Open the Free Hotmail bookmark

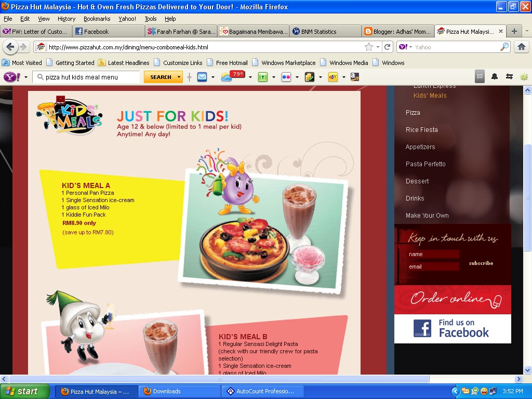pyautogui.click(x=228, y=63)
